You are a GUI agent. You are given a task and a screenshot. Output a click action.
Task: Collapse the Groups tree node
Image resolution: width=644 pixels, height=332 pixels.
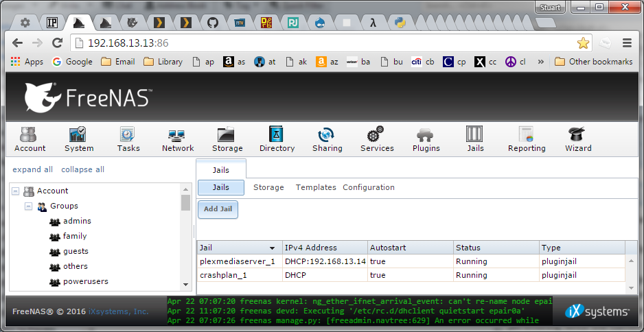pos(28,206)
